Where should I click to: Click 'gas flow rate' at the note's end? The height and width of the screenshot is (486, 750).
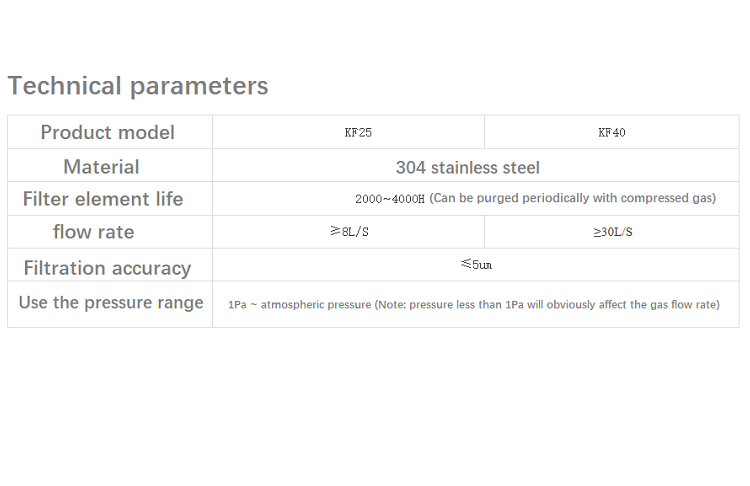coord(684,304)
